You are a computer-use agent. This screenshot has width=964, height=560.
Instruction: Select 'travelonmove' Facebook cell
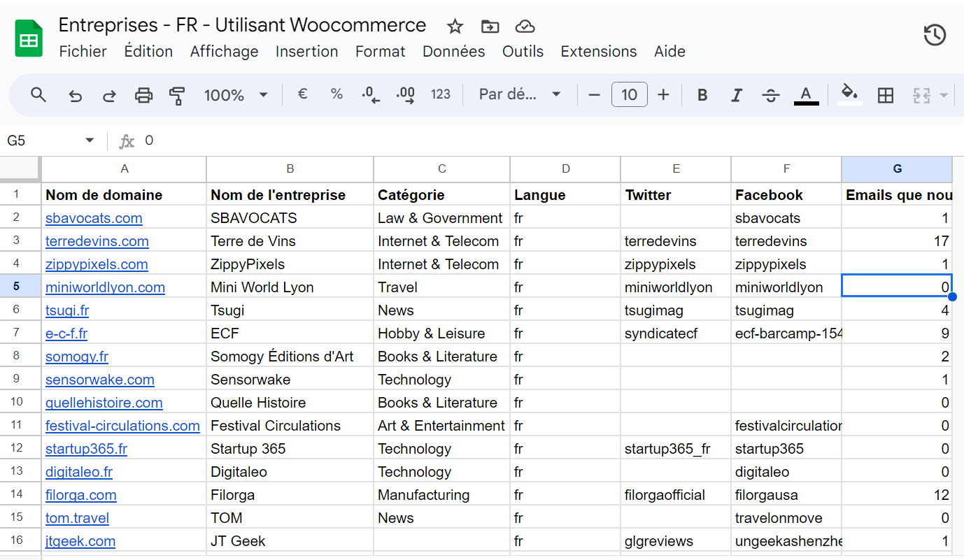[786, 518]
